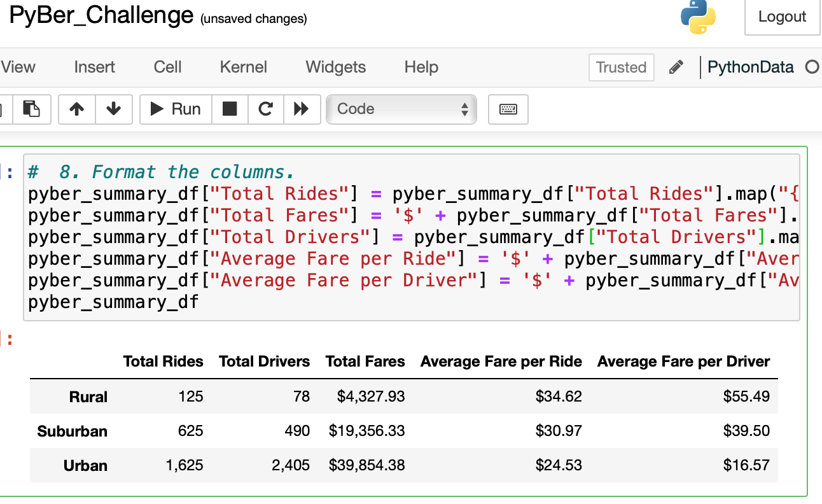This screenshot has width=822, height=504.
Task: Interrupt the kernel with stop icon
Action: pyautogui.click(x=231, y=109)
